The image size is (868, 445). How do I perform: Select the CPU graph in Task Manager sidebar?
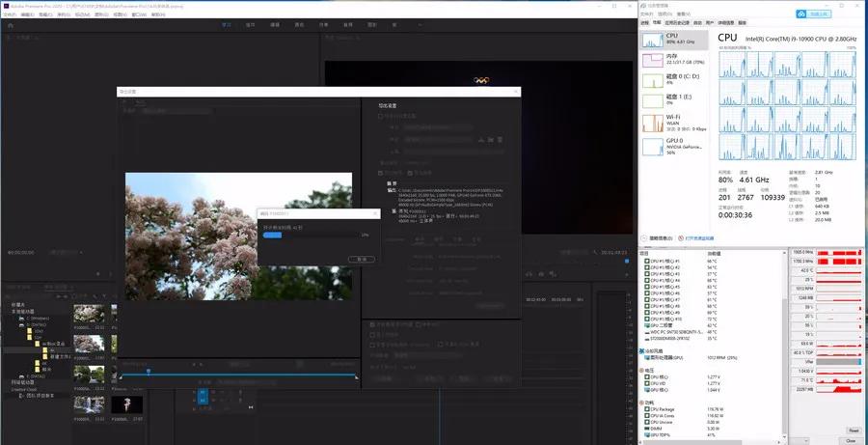[675, 40]
